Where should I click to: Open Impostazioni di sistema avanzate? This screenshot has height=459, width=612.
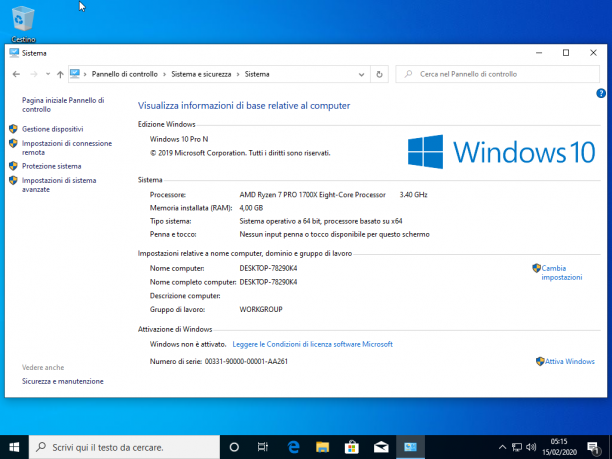(59, 185)
